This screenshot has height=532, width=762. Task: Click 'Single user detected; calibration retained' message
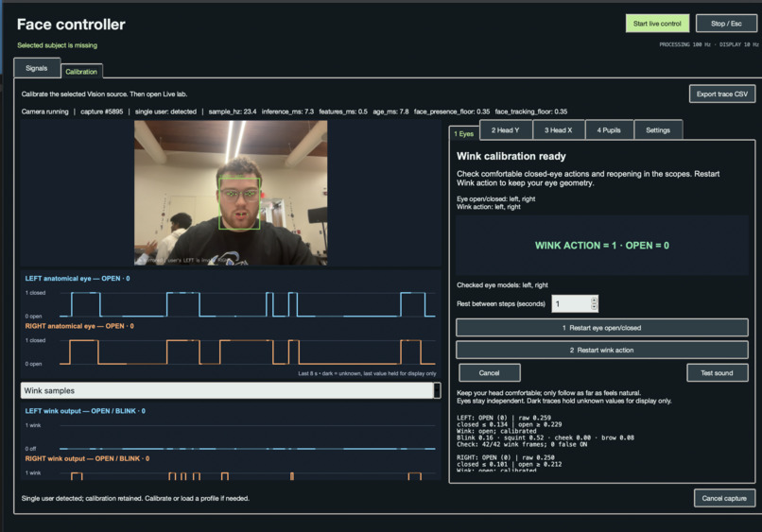pyautogui.click(x=135, y=498)
